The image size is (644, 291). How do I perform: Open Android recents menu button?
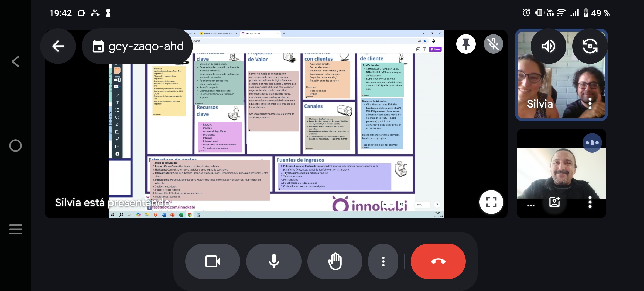tap(15, 229)
